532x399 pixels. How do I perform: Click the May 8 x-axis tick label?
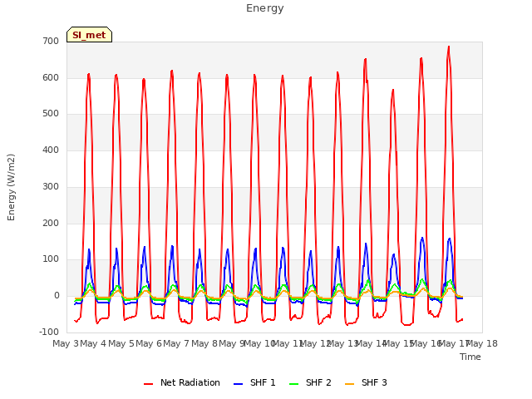(204, 343)
